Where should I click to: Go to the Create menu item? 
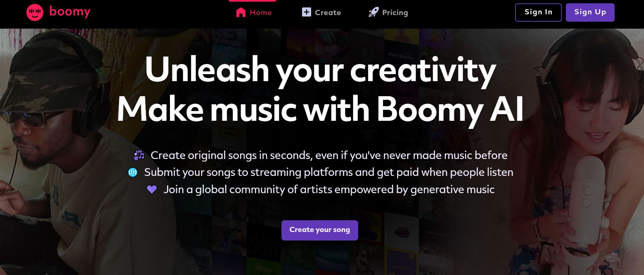click(328, 12)
